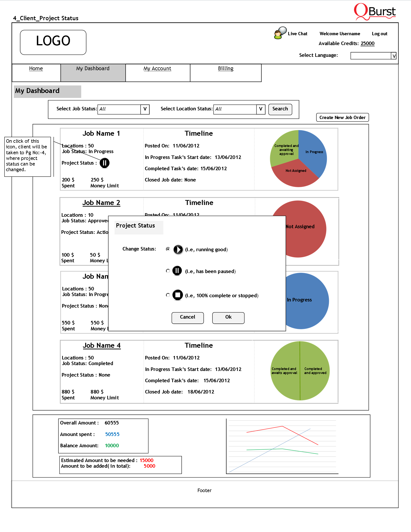Select '100% complete or stopped' radio button

point(168,295)
